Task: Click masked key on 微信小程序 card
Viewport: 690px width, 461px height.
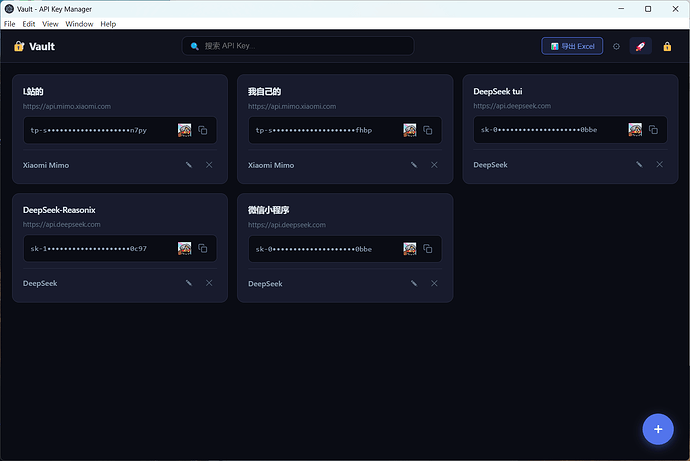Action: [314, 249]
